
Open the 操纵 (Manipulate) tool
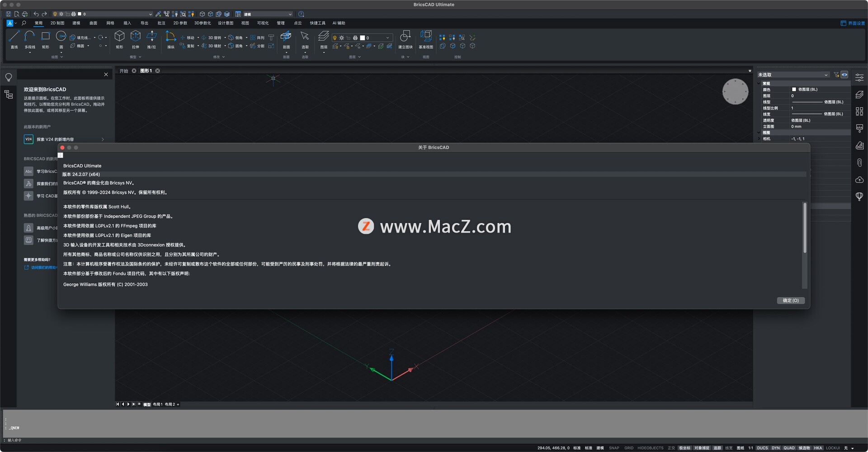170,39
